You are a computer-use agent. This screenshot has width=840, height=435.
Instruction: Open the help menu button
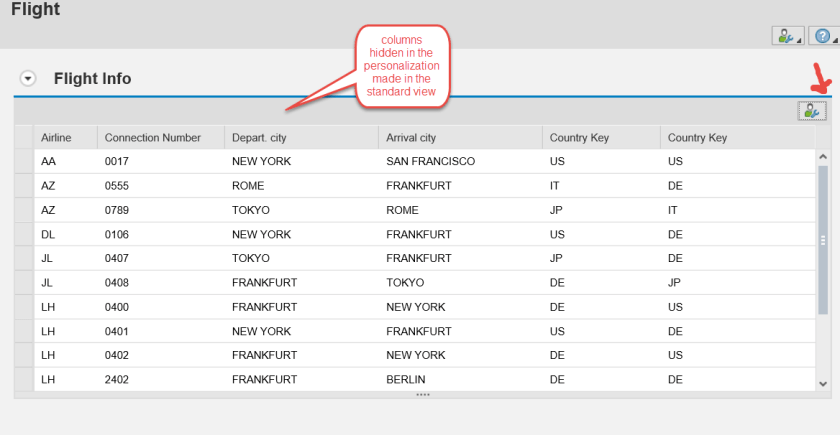(x=822, y=36)
